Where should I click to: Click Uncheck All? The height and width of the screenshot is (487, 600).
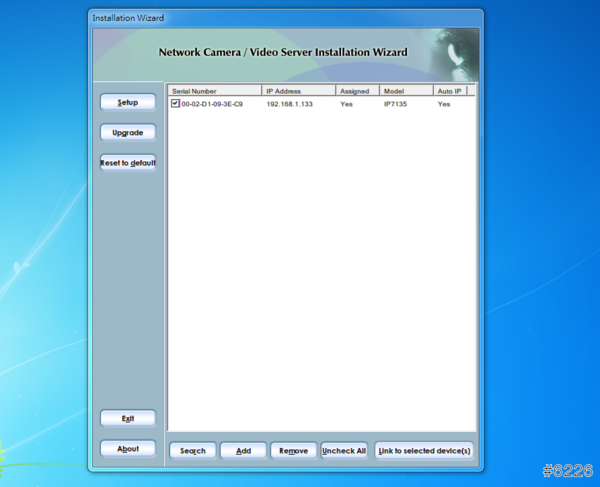343,451
